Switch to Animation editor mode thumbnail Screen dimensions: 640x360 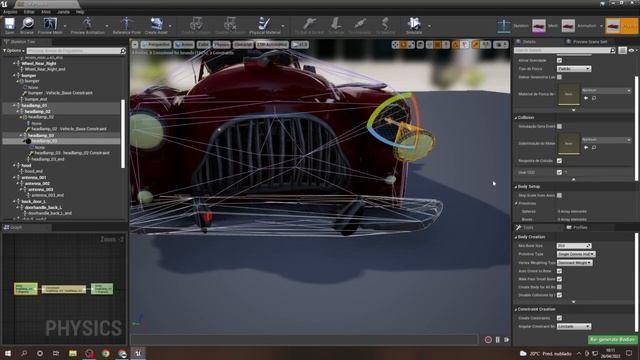(x=568, y=26)
